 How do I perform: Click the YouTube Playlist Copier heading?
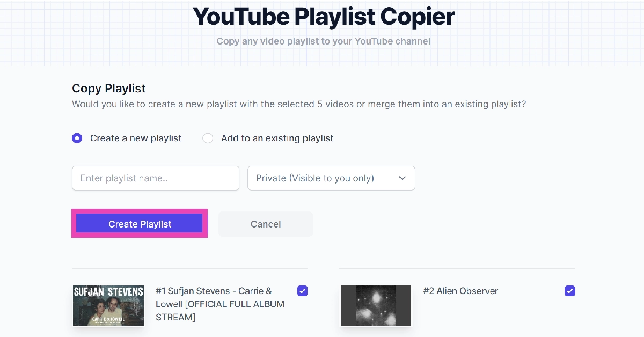(324, 17)
